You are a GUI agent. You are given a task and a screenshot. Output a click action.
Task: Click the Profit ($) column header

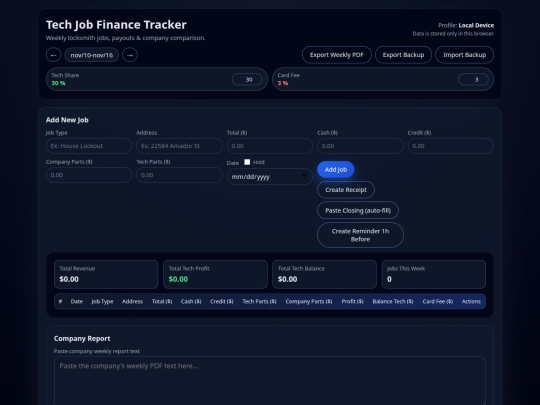(353, 301)
